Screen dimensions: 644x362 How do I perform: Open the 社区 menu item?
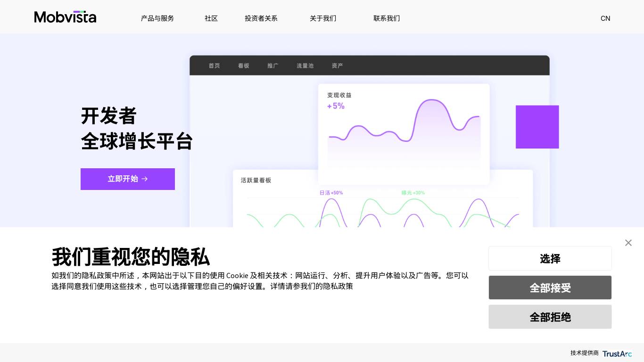pyautogui.click(x=211, y=18)
